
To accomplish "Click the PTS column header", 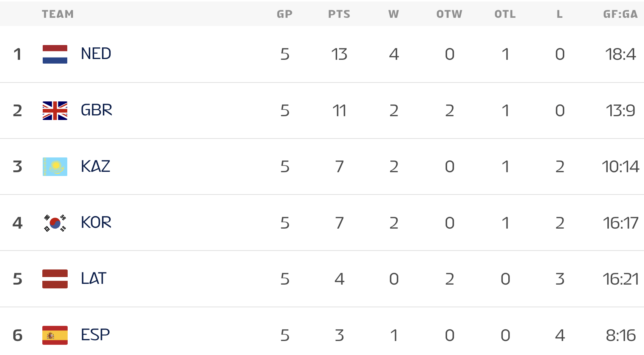I will pyautogui.click(x=339, y=14).
